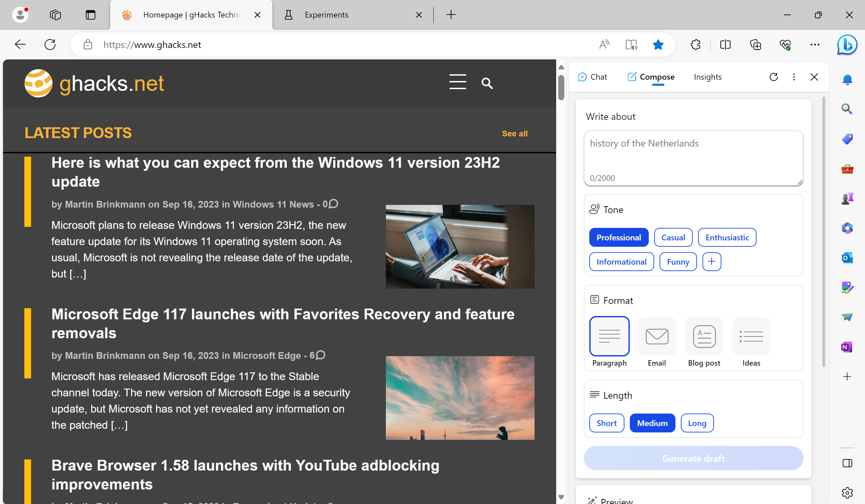Select the Homepage gHacks browser tab

click(192, 15)
